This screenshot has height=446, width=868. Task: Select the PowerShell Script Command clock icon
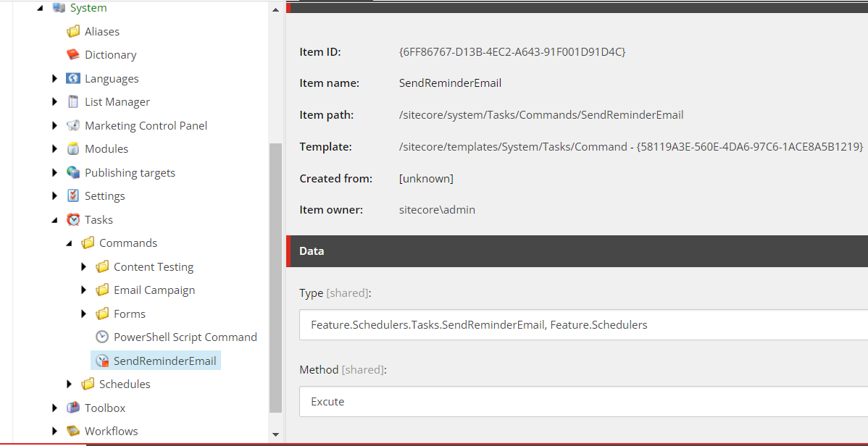pyautogui.click(x=101, y=336)
